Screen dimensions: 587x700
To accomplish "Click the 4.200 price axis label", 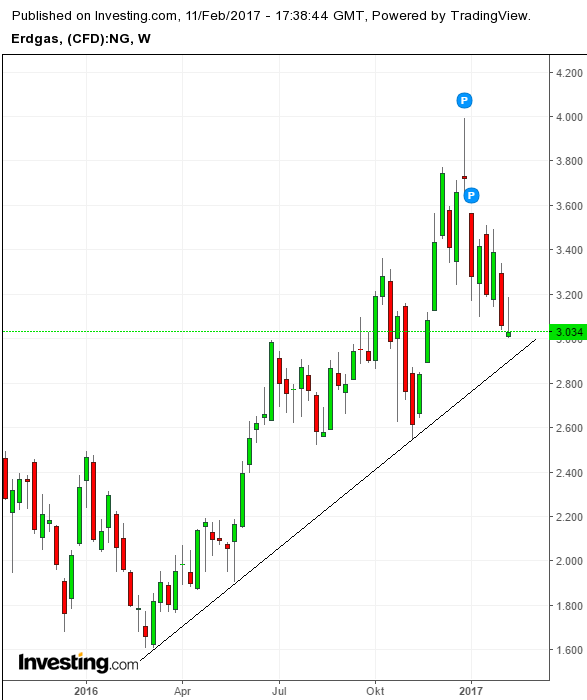I will pyautogui.click(x=569, y=73).
